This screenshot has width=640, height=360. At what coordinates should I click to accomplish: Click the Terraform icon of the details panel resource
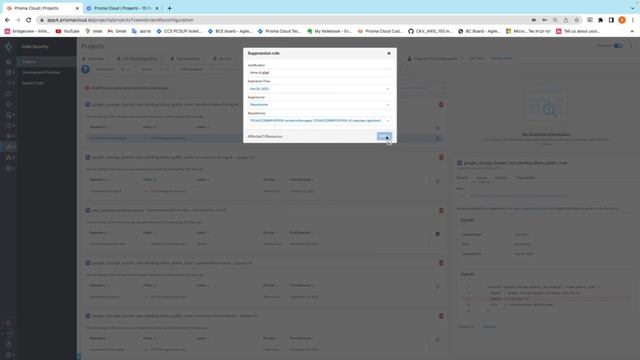tap(460, 163)
